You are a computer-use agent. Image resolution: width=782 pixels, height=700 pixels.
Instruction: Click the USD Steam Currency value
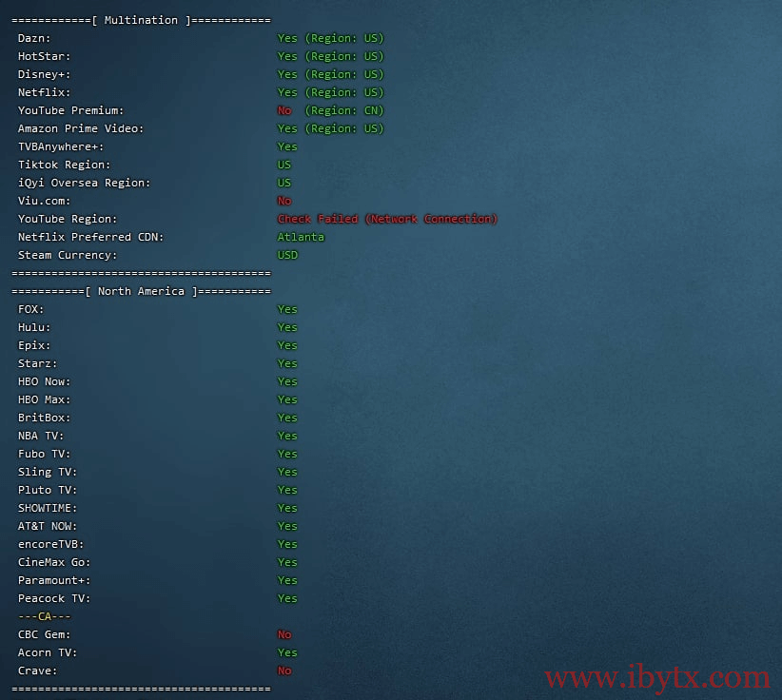coord(287,255)
